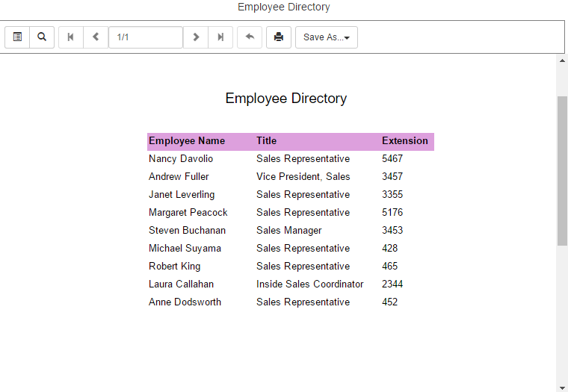Image resolution: width=568 pixels, height=392 pixels.
Task: Click the large Employee Directory report heading
Action: point(286,99)
